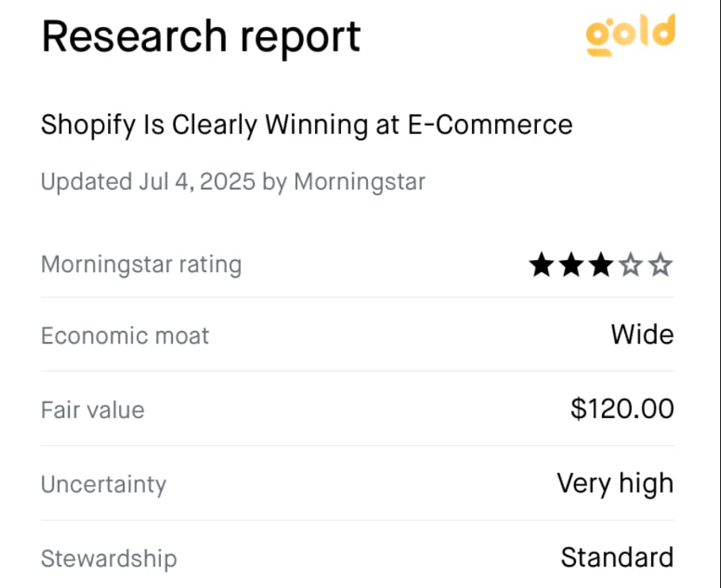Click the Gold logo badge
The height and width of the screenshot is (588, 721).
631,35
